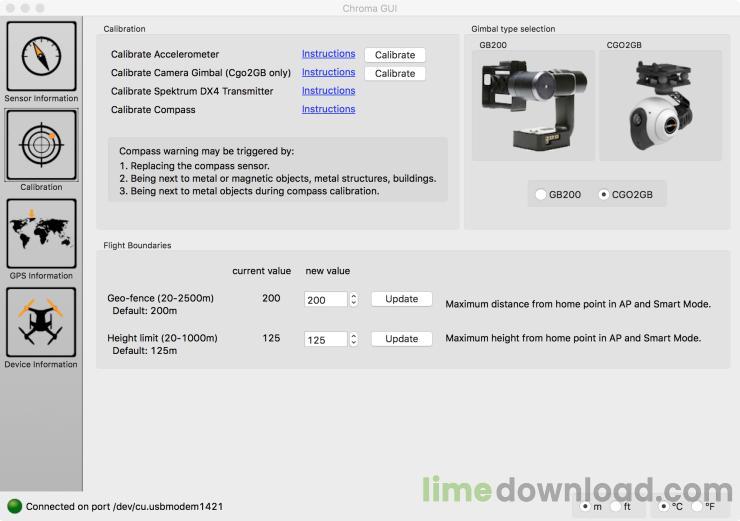Open Sensor Information compass icon

[42, 56]
